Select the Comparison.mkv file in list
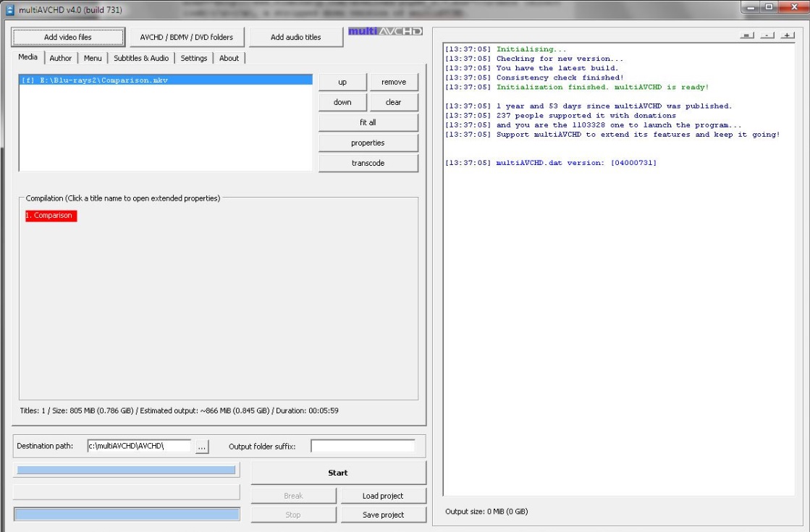The height and width of the screenshot is (532, 810). 95,80
